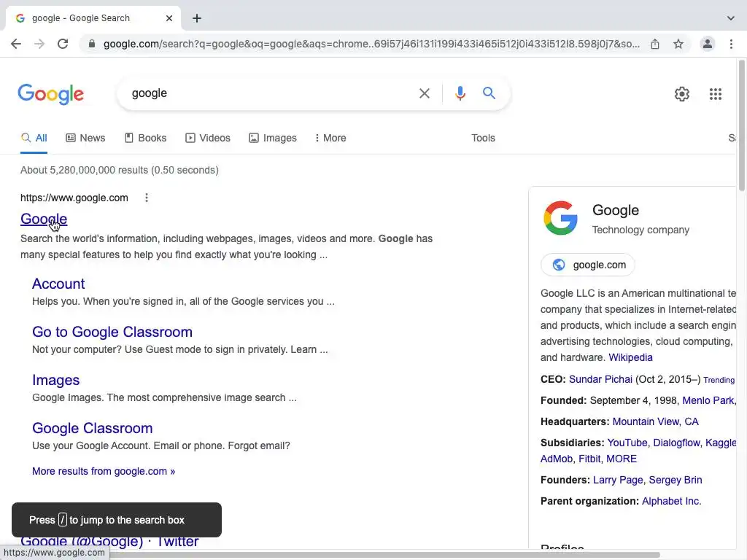Open the Alphabet Inc. parent organization link

click(671, 501)
